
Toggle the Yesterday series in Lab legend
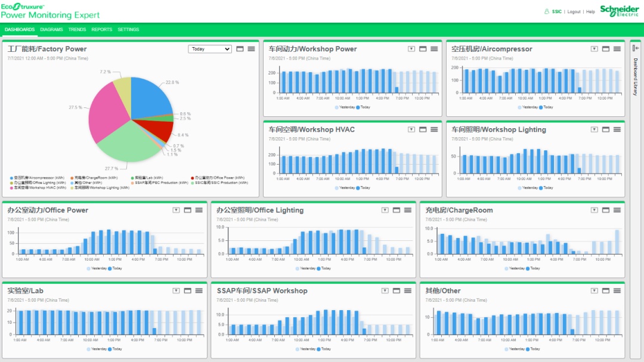coord(97,349)
